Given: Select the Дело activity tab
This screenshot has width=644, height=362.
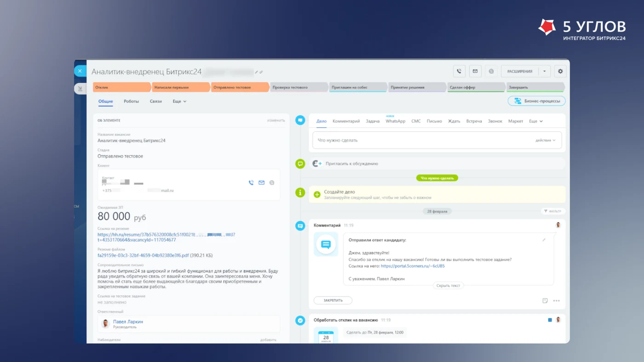Looking at the screenshot, I should coord(322,121).
